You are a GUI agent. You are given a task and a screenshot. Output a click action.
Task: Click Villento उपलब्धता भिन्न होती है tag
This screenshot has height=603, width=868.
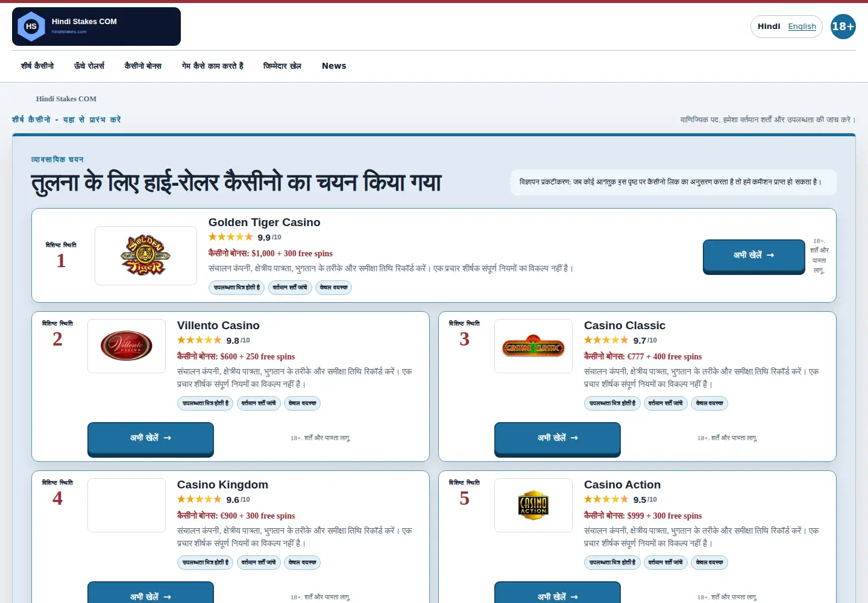click(x=206, y=403)
